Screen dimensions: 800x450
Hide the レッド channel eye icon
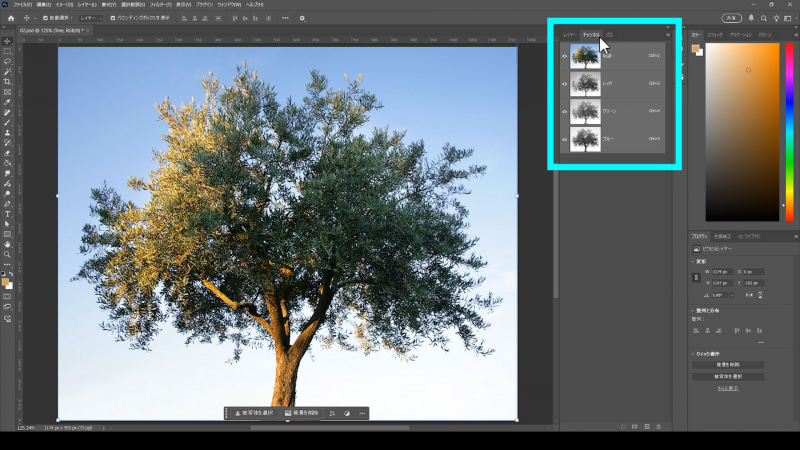tap(564, 84)
